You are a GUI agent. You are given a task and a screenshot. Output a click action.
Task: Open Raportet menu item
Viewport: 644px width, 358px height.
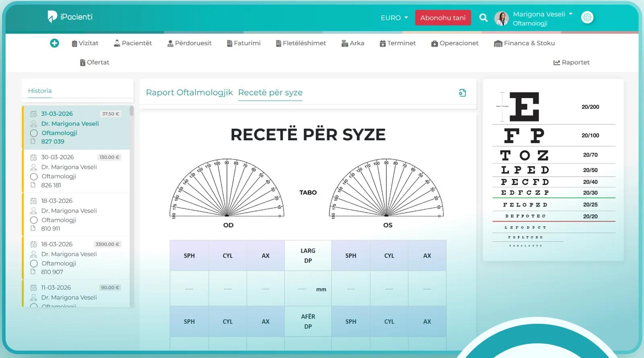(572, 62)
